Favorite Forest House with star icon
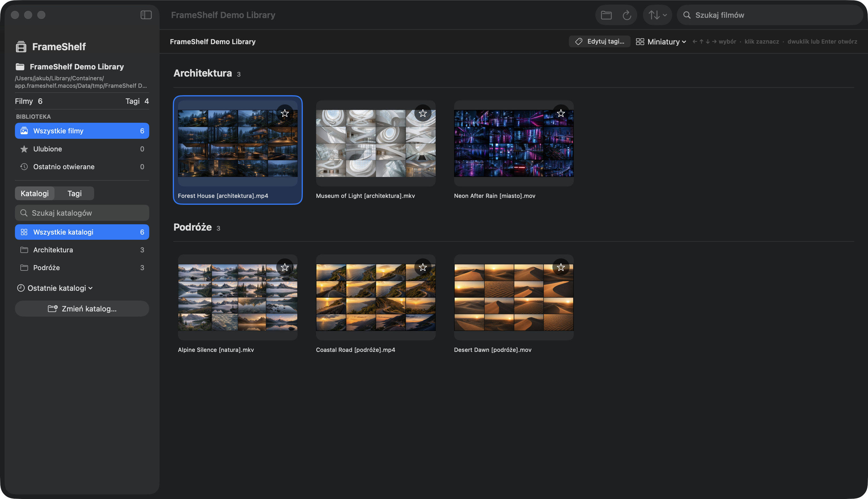 pyautogui.click(x=285, y=114)
